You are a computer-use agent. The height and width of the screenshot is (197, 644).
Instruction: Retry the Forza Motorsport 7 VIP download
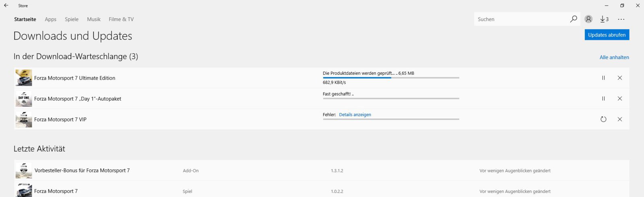coord(603,119)
